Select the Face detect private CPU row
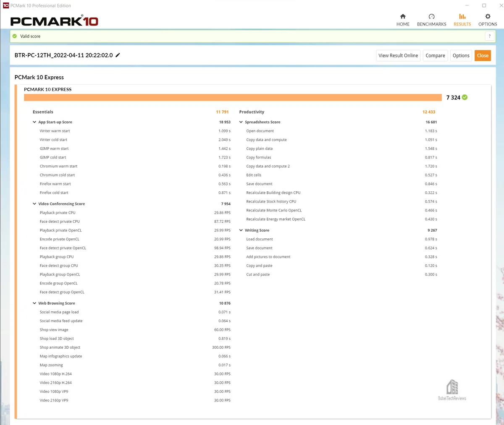The image size is (504, 425). (x=135, y=222)
